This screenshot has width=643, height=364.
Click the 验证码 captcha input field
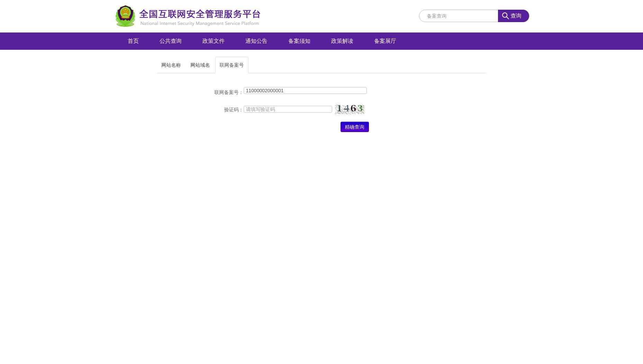pos(288,109)
